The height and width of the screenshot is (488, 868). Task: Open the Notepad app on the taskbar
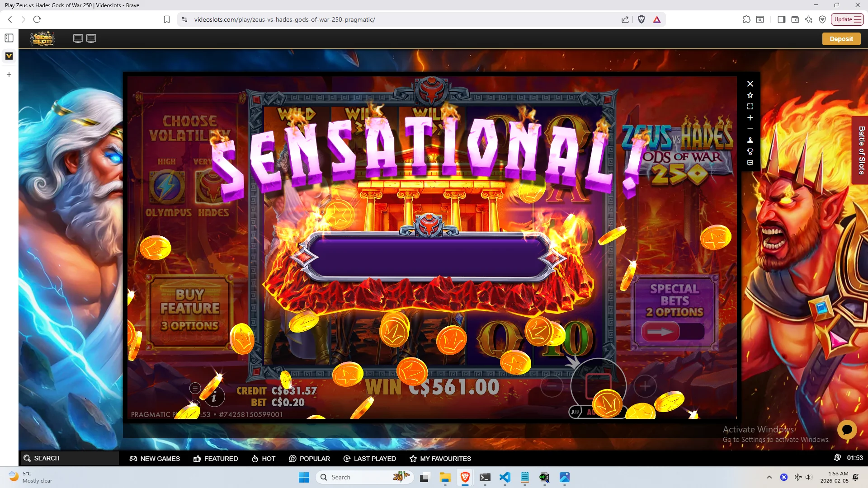(x=525, y=477)
